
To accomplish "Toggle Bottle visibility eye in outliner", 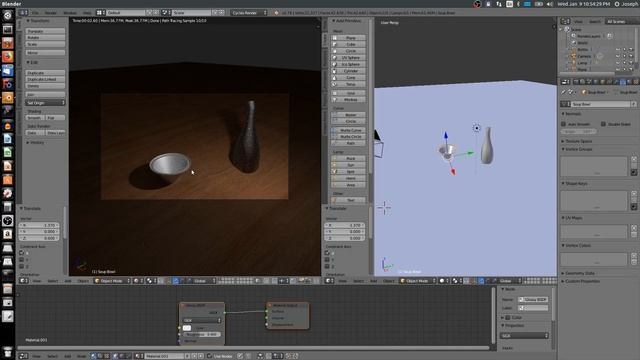I will [618, 49].
